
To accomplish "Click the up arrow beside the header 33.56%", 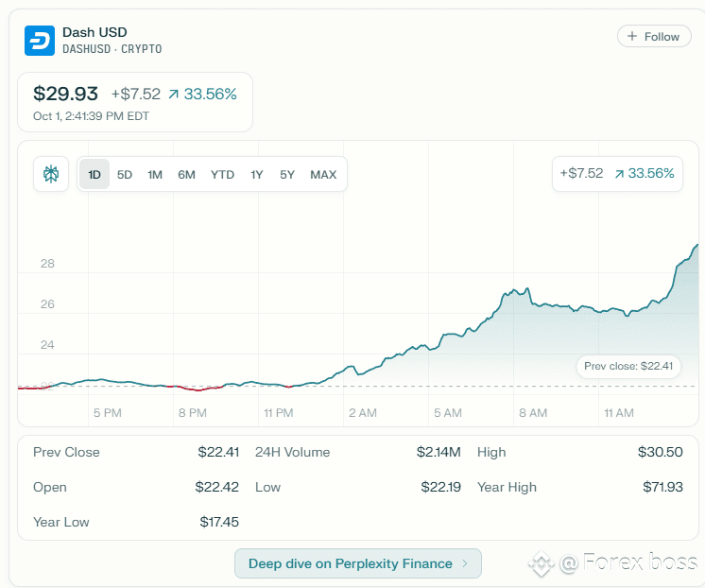I will (x=173, y=94).
